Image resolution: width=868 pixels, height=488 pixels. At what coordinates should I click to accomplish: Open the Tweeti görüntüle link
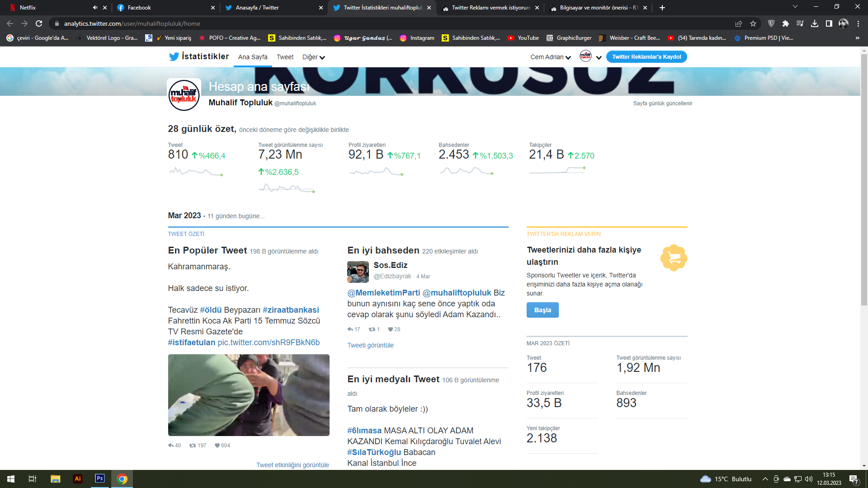[x=370, y=345]
